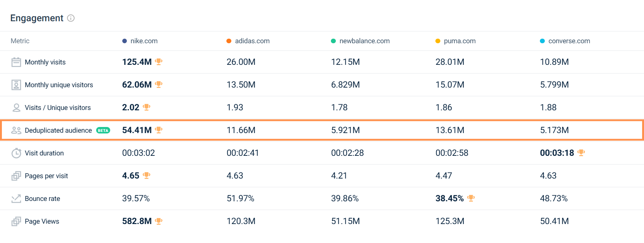This screenshot has height=243, width=644.
Task: Open the converse.com column header
Action: click(569, 41)
